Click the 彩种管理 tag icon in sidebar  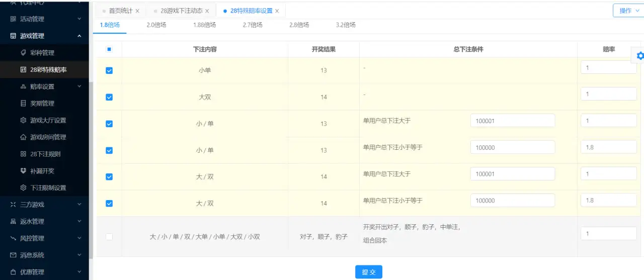pyautogui.click(x=23, y=53)
